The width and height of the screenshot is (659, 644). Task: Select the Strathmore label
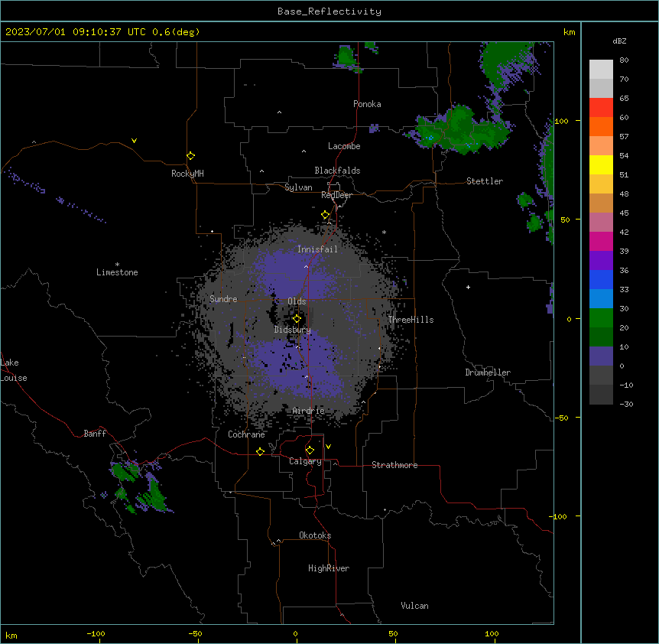tap(394, 465)
